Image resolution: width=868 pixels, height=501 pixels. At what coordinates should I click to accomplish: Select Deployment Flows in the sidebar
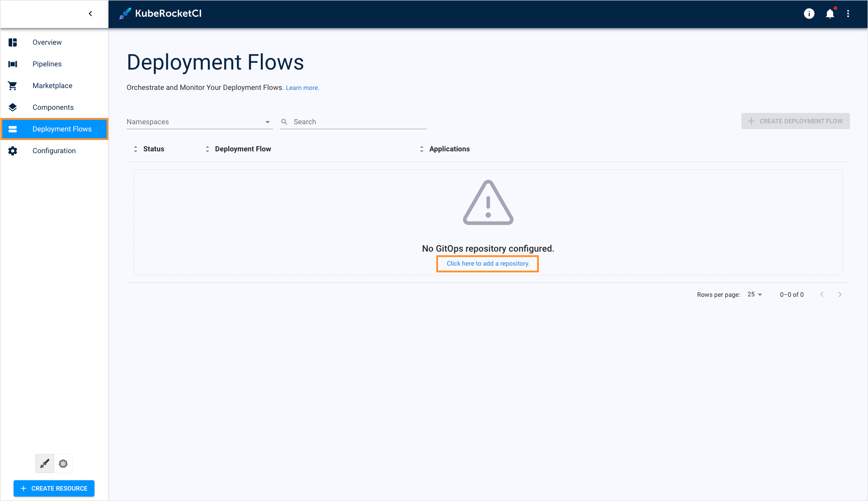62,129
